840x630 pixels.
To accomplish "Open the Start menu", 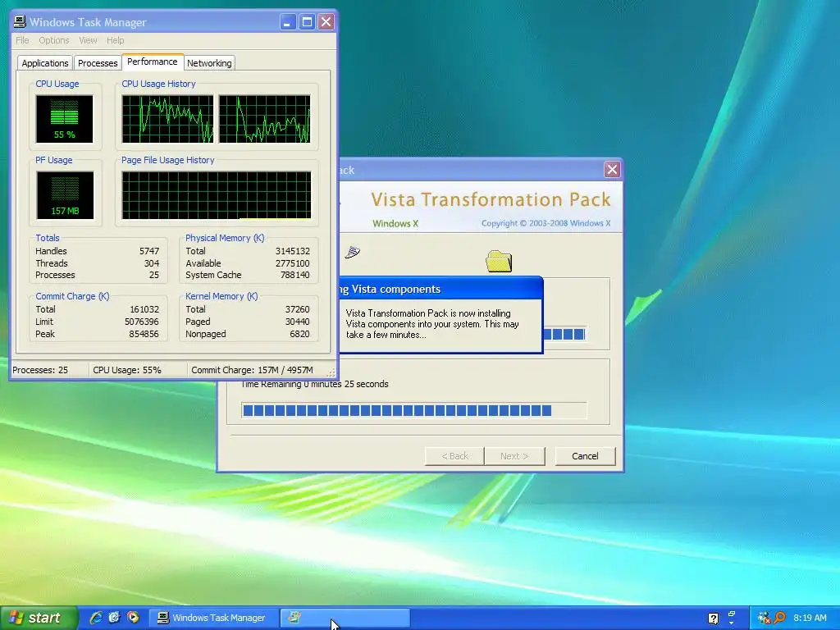I will [x=39, y=618].
